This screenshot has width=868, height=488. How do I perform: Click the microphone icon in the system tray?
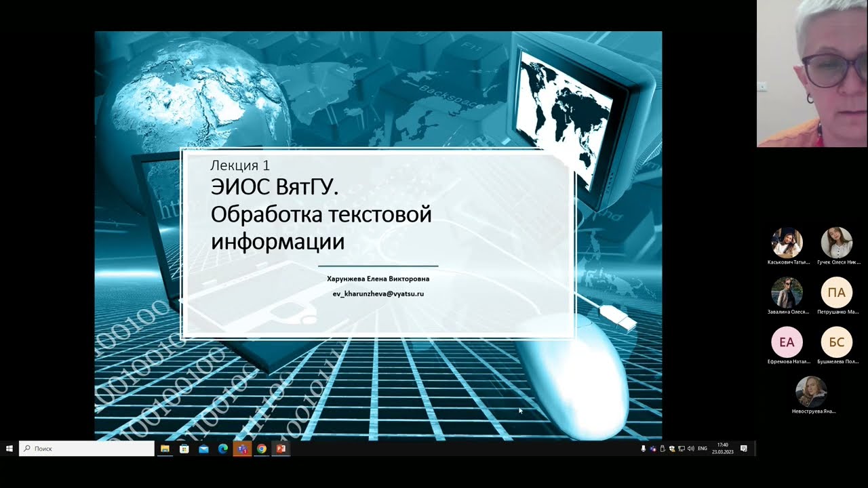644,449
